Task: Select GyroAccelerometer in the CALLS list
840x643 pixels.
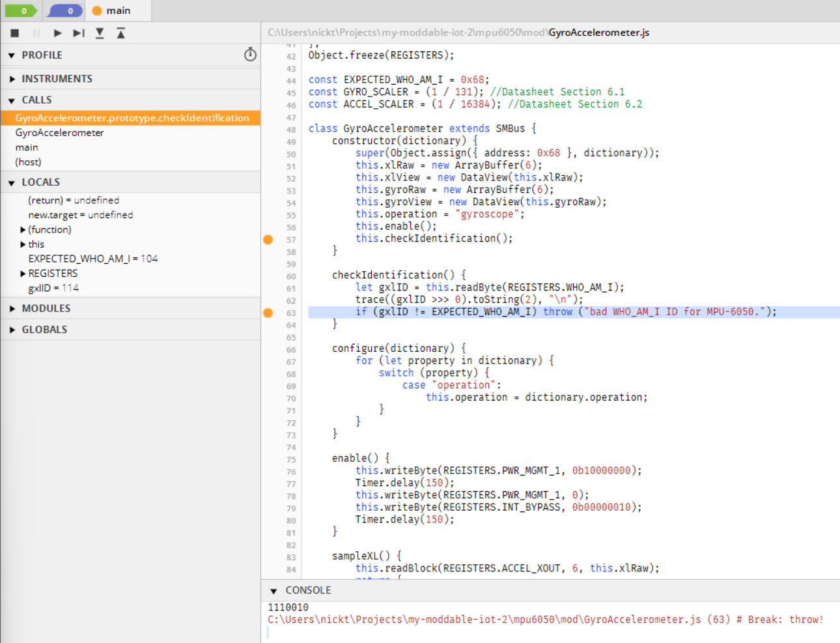Action: (x=59, y=132)
